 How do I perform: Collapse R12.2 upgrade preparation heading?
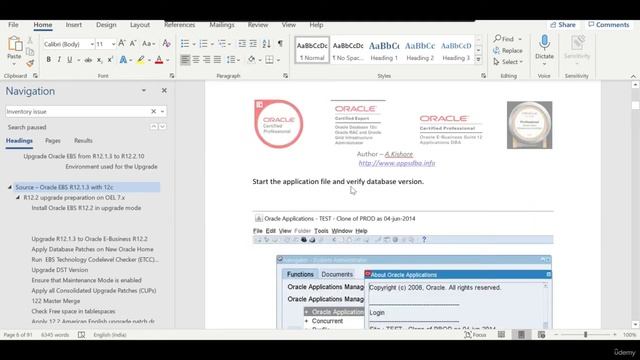[x=18, y=198]
